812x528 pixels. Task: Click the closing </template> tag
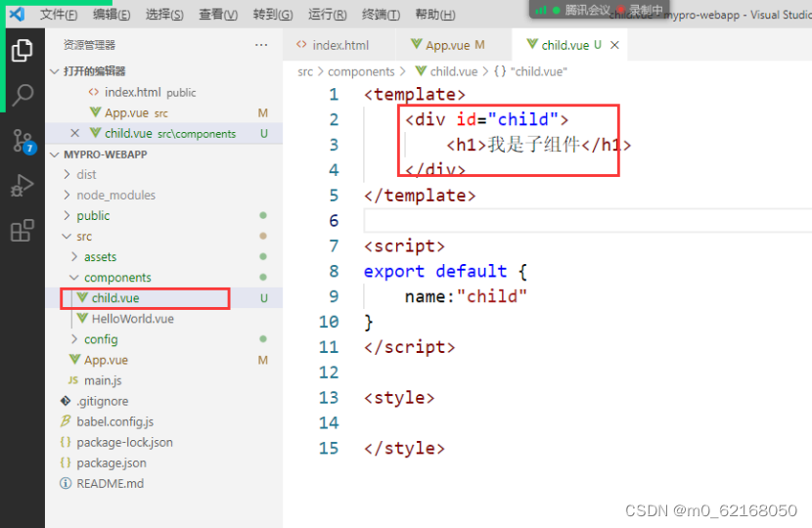coord(420,196)
